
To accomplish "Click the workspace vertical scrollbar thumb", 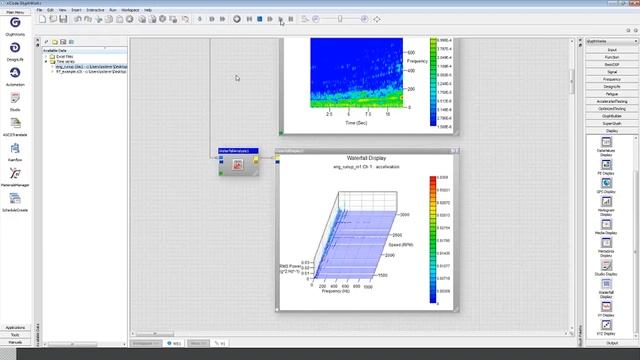I will 571,81.
